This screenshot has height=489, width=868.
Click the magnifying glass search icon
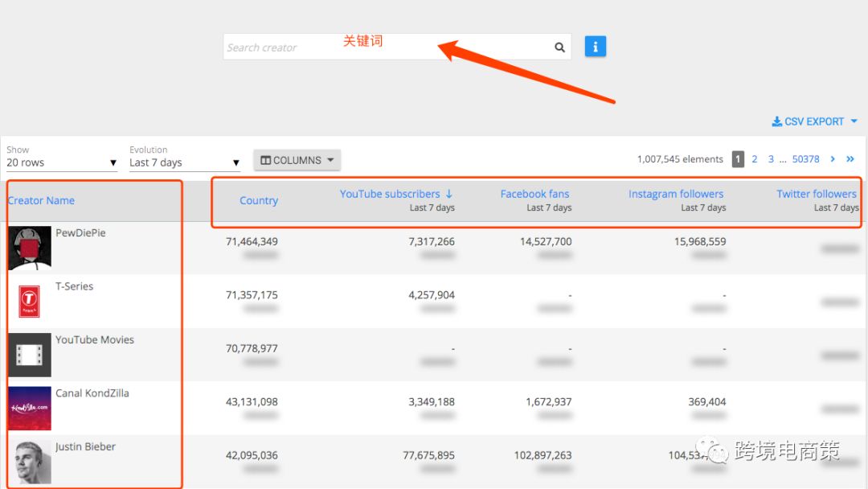click(559, 47)
